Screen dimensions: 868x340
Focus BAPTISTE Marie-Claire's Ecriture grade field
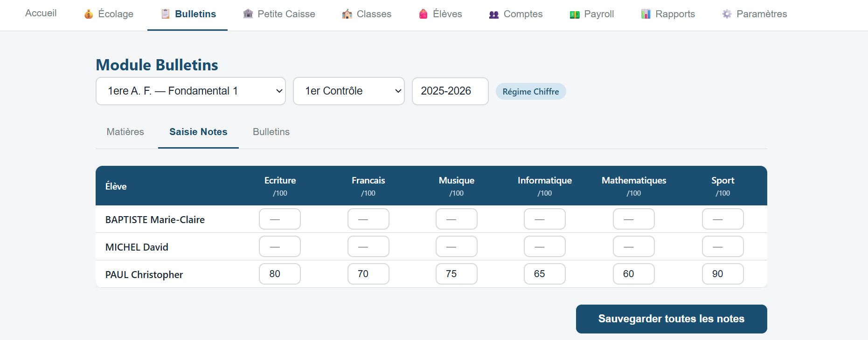coord(280,219)
